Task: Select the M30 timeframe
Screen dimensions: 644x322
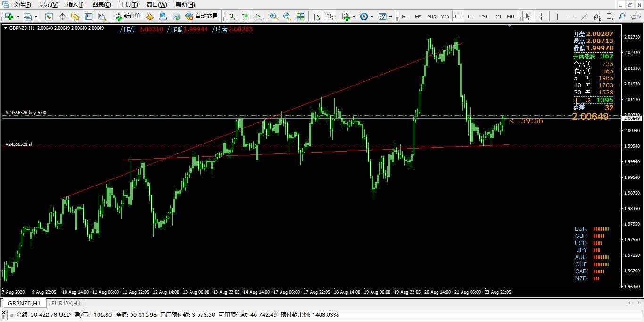Action: (445, 17)
